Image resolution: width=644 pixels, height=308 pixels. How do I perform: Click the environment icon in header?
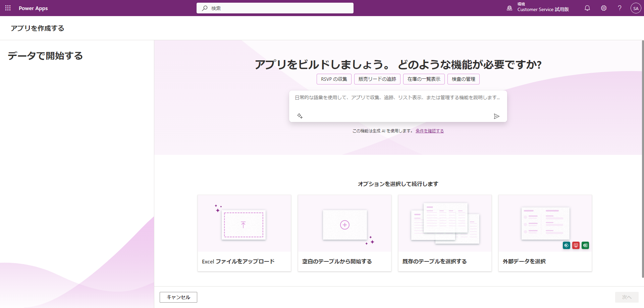pos(509,8)
